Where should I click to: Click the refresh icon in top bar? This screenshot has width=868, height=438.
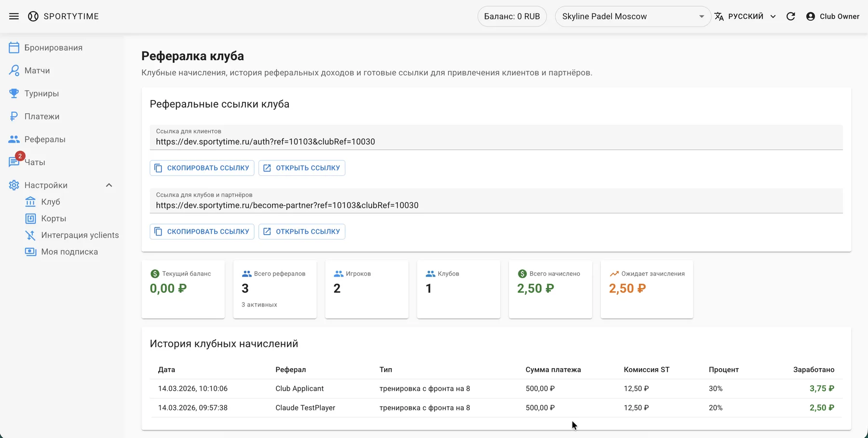point(791,16)
